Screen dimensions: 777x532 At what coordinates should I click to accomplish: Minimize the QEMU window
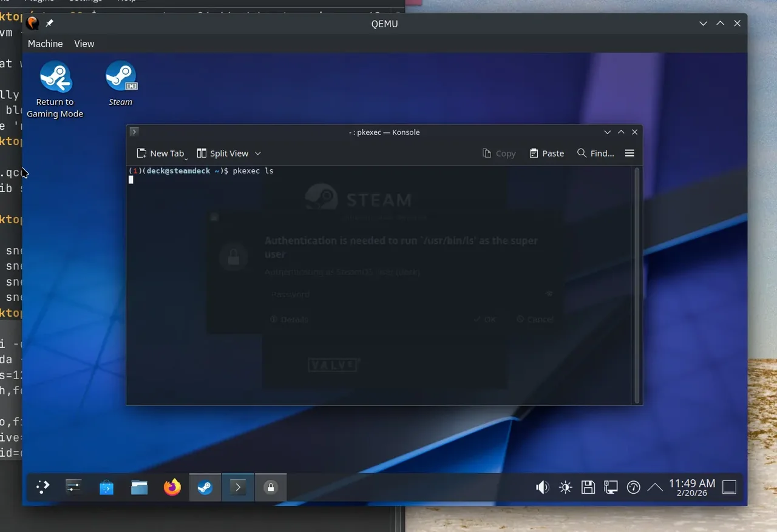click(704, 23)
